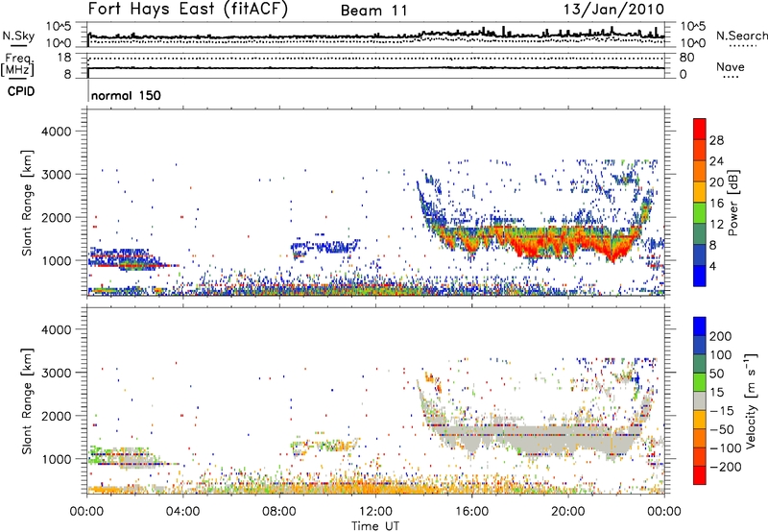Select the "Beam 11" label

point(374,11)
